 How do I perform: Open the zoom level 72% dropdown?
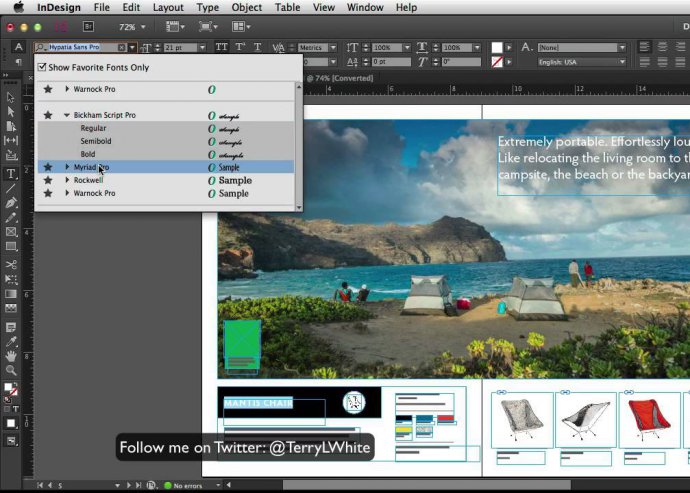tap(143, 27)
